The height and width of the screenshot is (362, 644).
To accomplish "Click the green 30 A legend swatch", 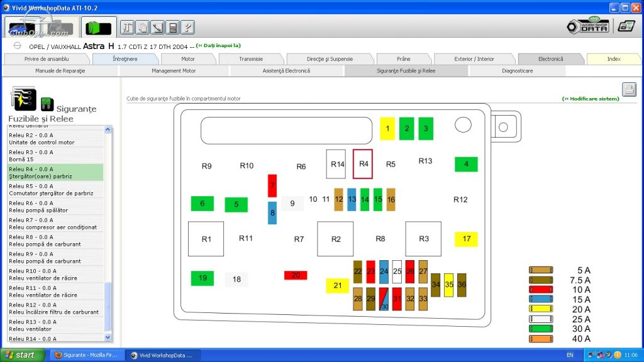I will coord(541,328).
